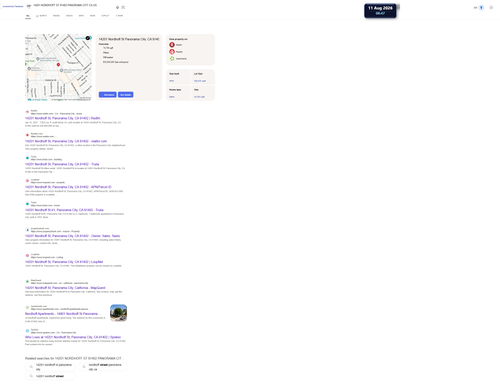500x388 pixels.
Task: Click the Accessibility Feedback link
Action: click(x=13, y=6)
